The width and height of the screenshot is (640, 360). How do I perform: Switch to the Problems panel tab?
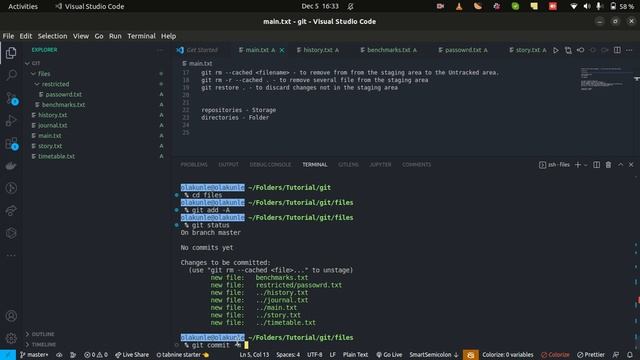pos(194,164)
